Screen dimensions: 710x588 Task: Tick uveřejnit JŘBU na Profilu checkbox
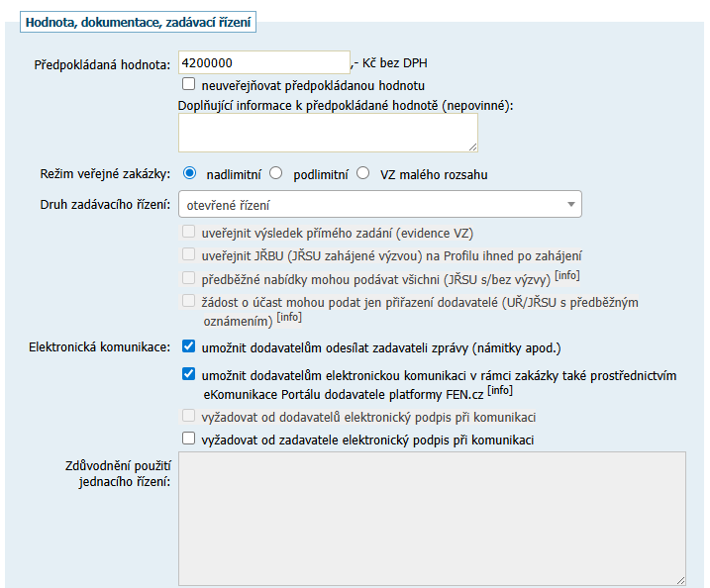(x=189, y=255)
